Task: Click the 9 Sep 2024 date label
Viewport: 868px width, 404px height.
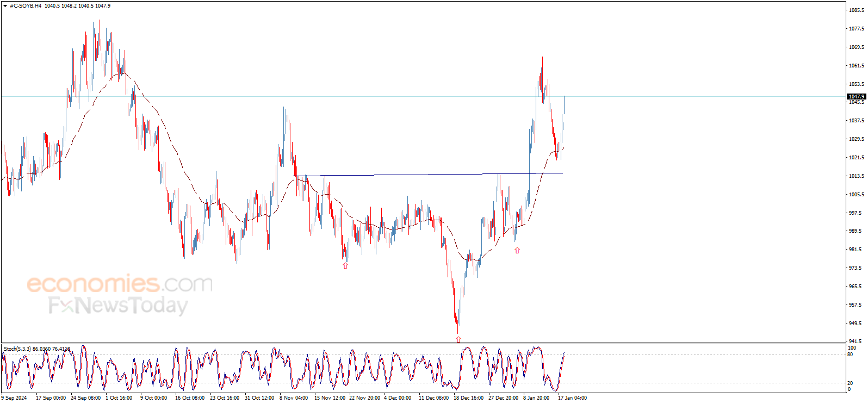Action: pyautogui.click(x=14, y=398)
